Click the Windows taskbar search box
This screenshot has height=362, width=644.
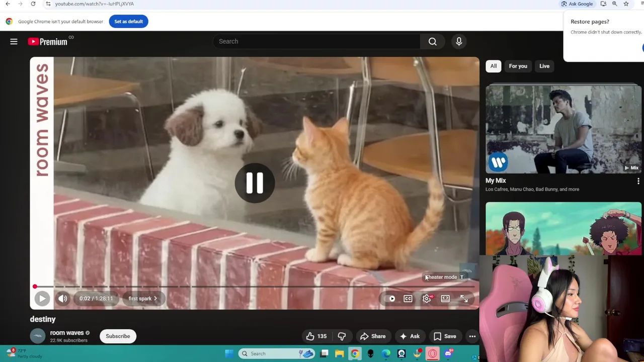[x=277, y=353]
